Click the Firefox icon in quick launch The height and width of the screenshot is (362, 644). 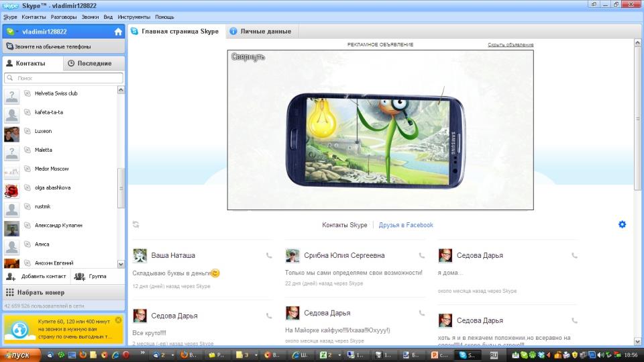(x=83, y=355)
